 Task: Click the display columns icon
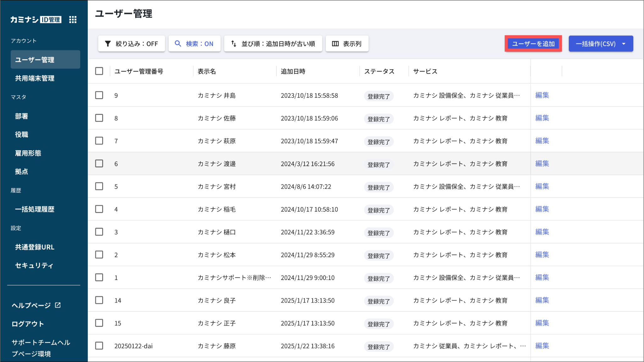(335, 44)
